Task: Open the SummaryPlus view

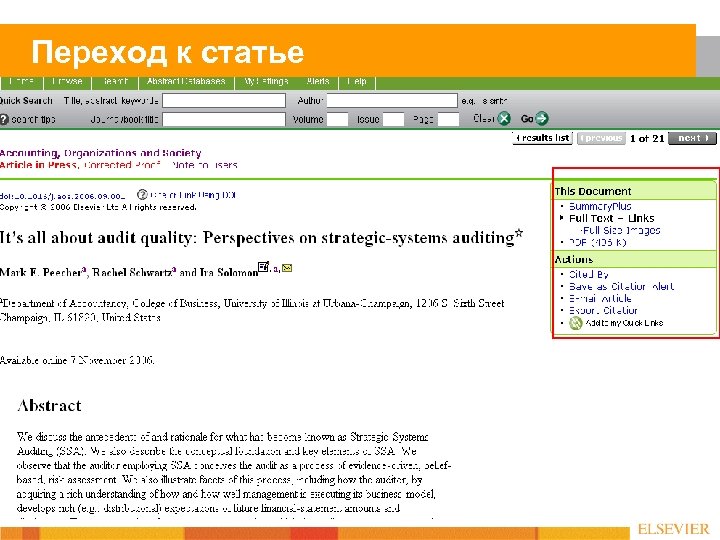Action: [600, 206]
